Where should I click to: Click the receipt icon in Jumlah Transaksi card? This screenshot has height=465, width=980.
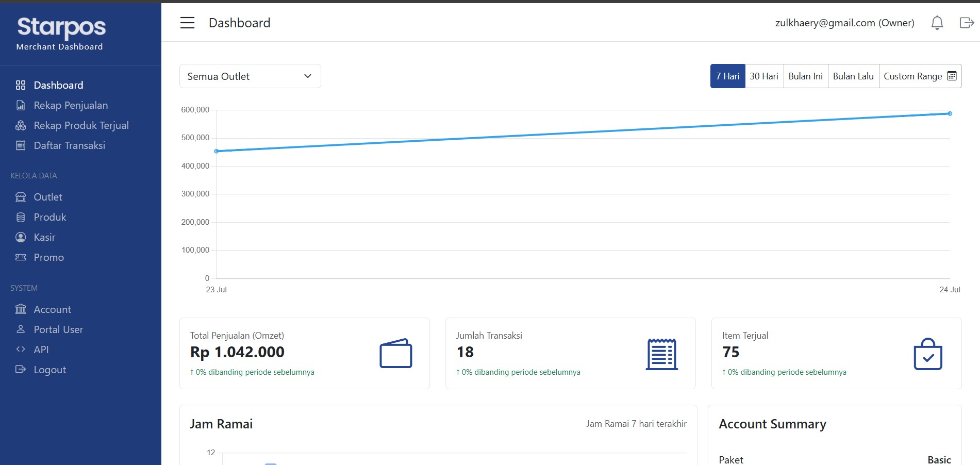pos(662,354)
